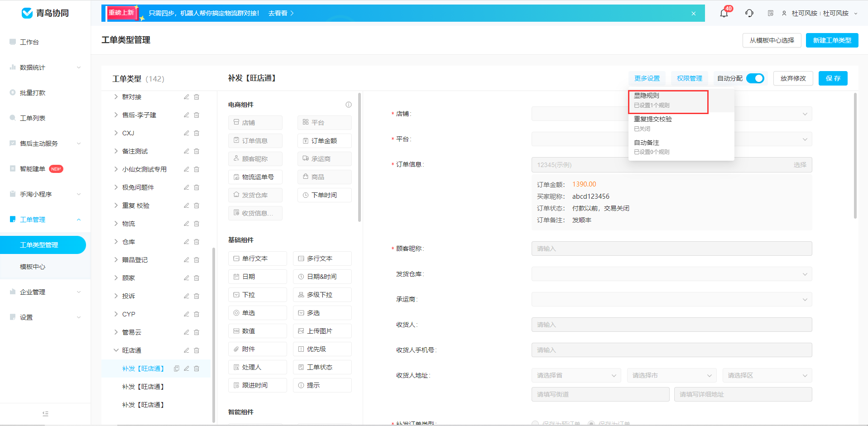This screenshot has width=868, height=426.
Task: Collapse the 旺店通 tree node
Action: click(x=116, y=350)
